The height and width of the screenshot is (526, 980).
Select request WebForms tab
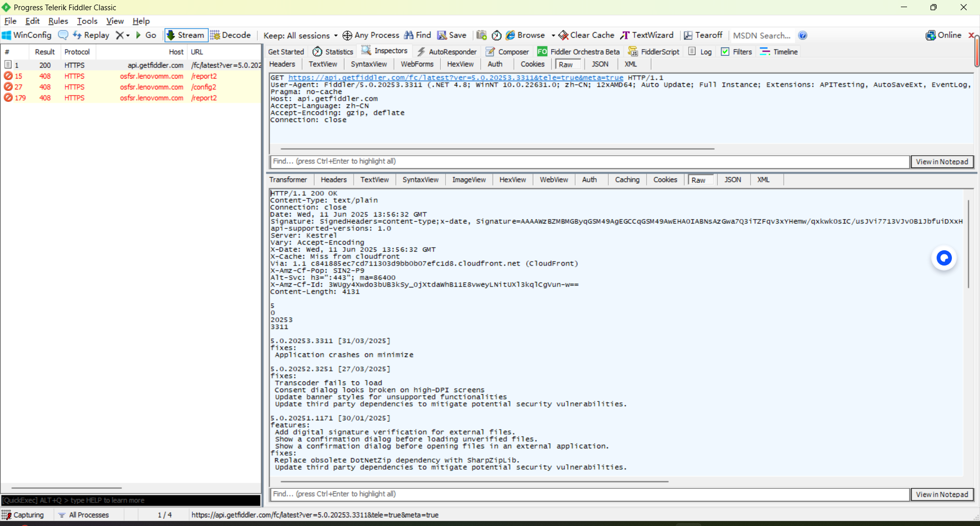417,64
